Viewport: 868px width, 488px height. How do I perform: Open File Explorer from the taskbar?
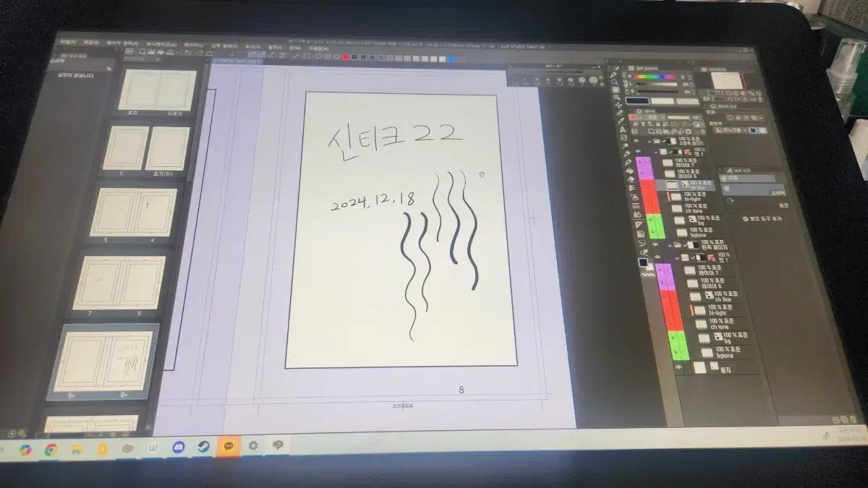pos(77,450)
